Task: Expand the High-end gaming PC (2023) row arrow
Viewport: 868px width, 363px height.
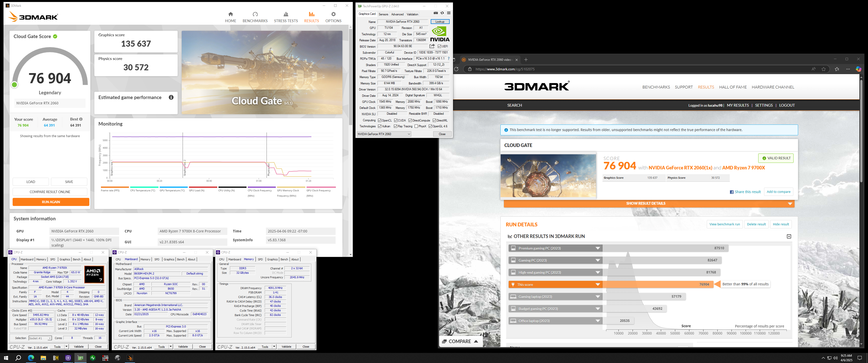Action: click(x=598, y=273)
